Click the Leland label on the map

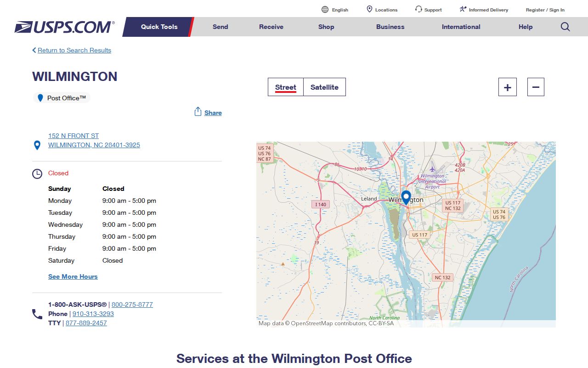tap(369, 199)
